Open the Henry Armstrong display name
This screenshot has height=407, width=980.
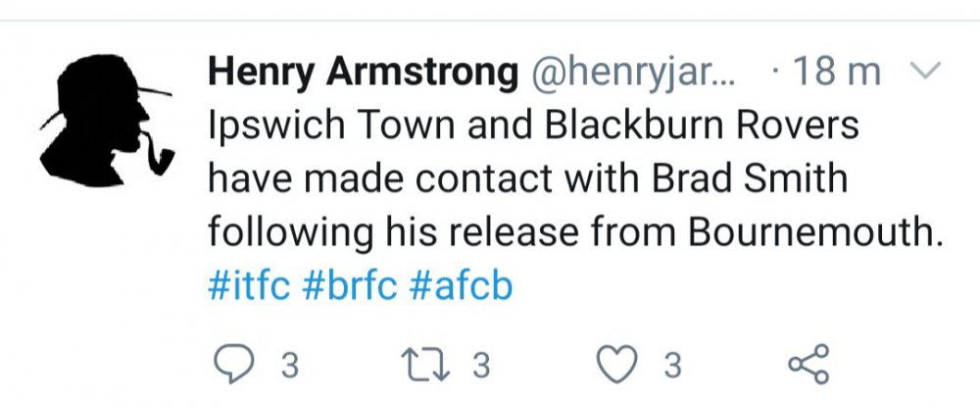(364, 73)
